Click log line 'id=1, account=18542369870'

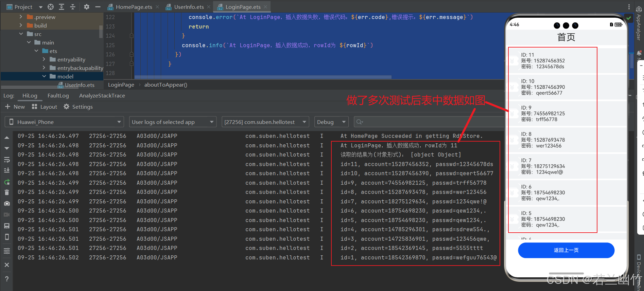click(x=418, y=258)
